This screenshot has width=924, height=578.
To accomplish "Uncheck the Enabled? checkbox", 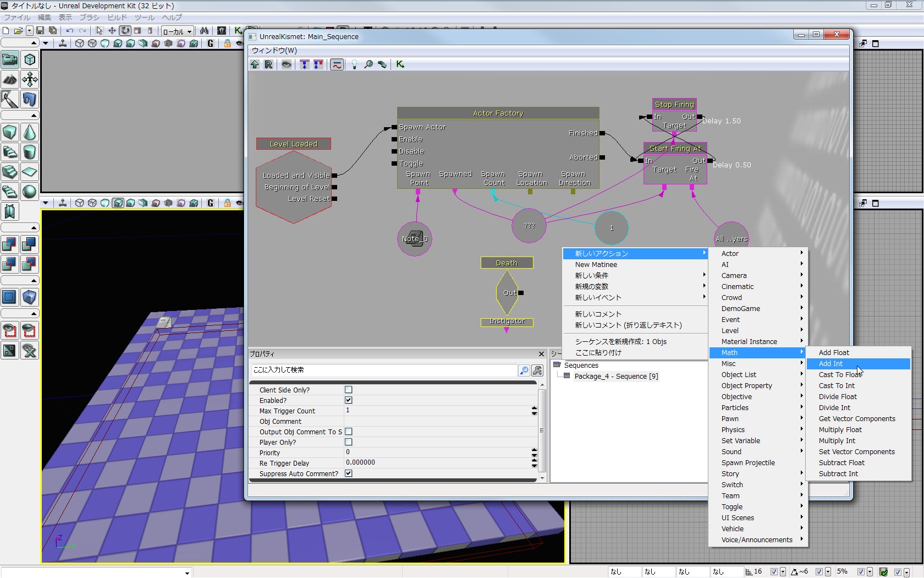I will click(x=348, y=400).
